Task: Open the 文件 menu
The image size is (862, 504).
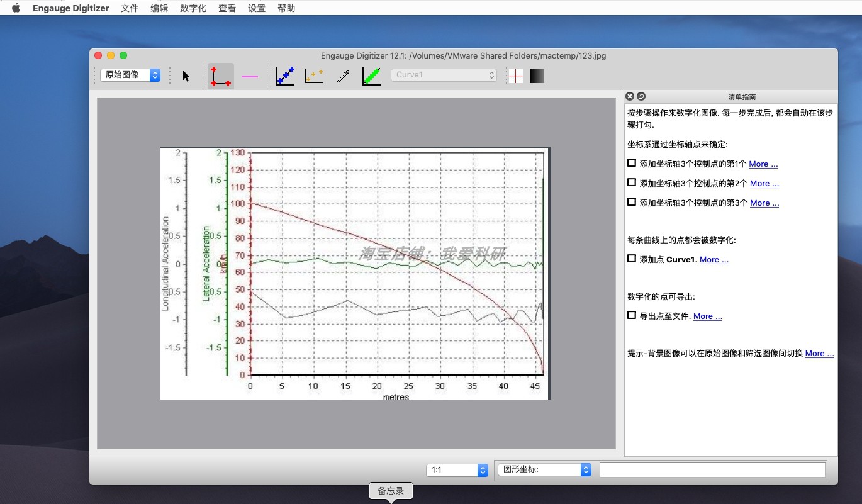Action: pos(130,8)
